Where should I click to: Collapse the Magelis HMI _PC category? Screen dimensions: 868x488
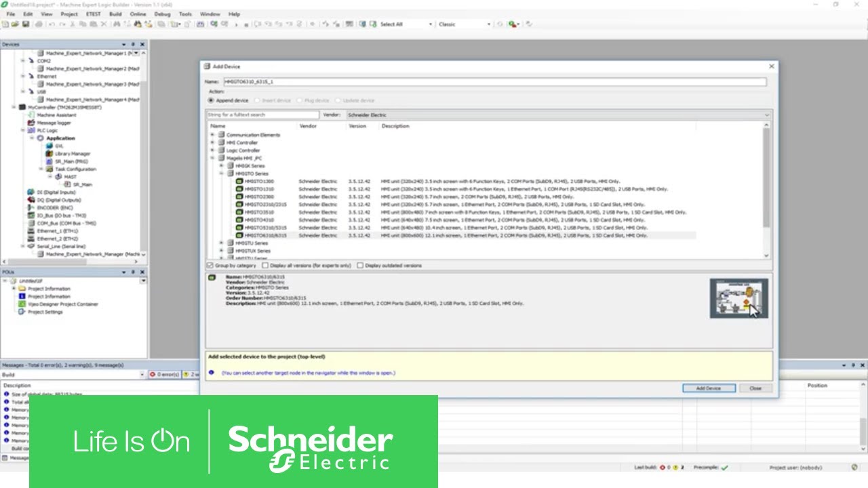[x=212, y=158]
